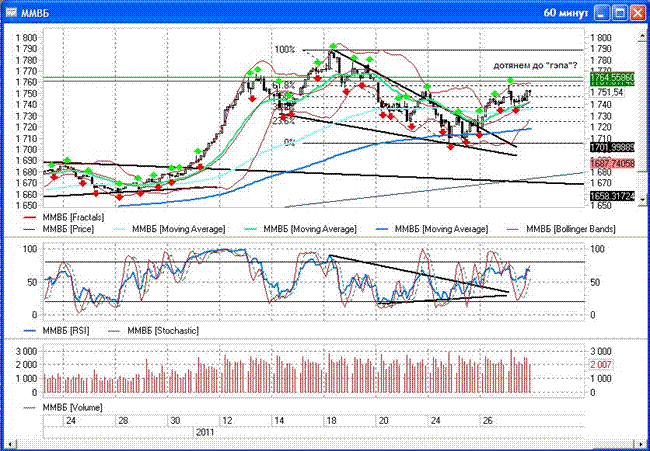Click the black 1701.99889 price label
The image size is (650, 451).
point(611,146)
